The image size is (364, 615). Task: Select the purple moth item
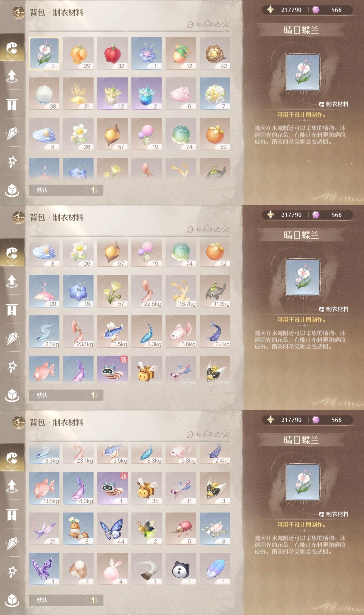coord(44,569)
